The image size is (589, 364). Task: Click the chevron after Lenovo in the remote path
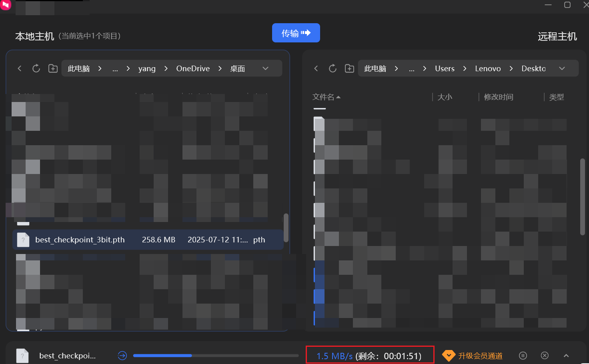(511, 68)
